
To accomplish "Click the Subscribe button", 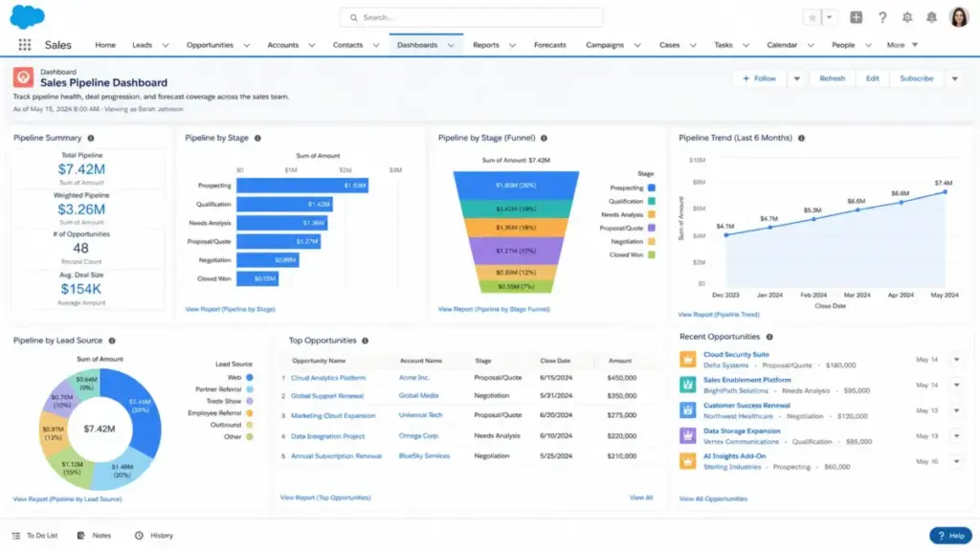I will 916,78.
